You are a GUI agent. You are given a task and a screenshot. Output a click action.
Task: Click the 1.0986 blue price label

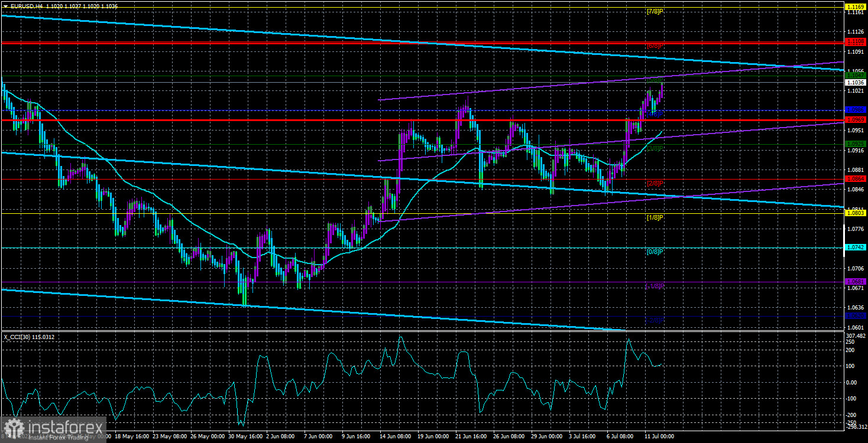pyautogui.click(x=856, y=110)
